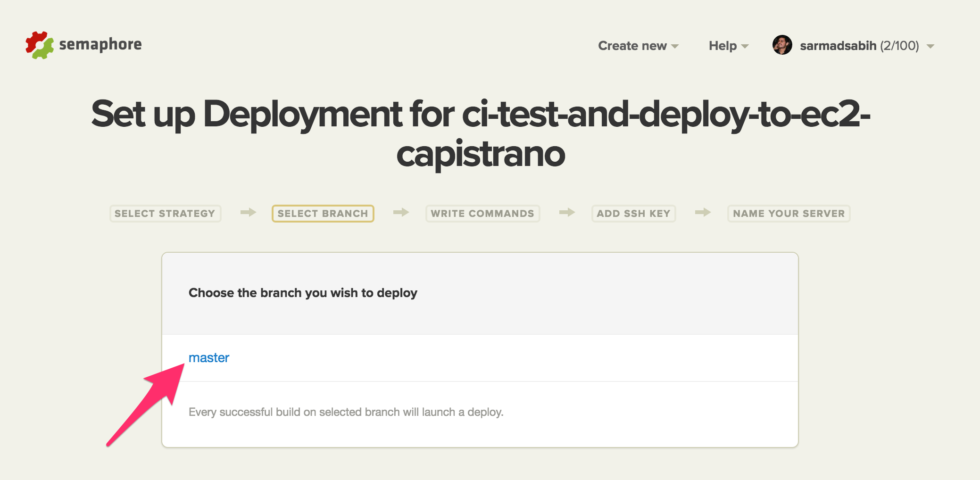Click the Choose the branch you wish to deploy heading
Image resolution: width=980 pixels, height=480 pixels.
303,293
